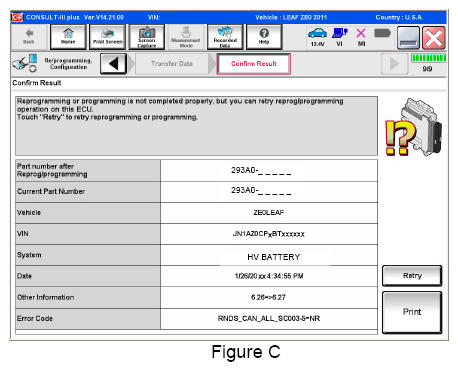Select the date value 1/26/20xx 4:34:55 PM
This screenshot has width=458, height=371.
pos(269,276)
